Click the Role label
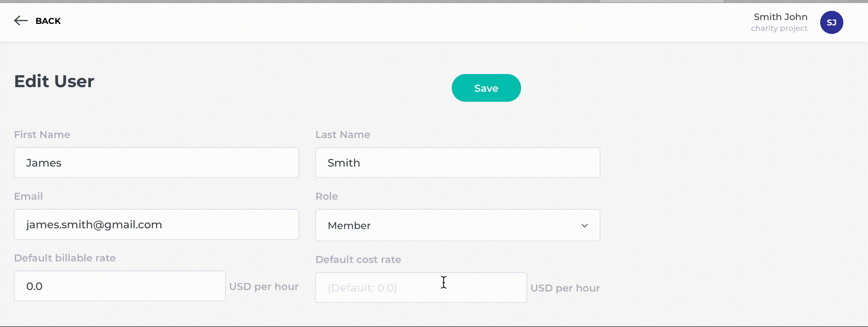Viewport: 868px width, 327px height. coord(326,196)
